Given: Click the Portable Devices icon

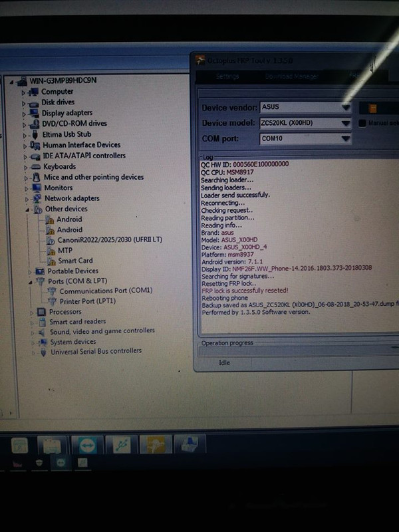Looking at the screenshot, I should coord(40,271).
